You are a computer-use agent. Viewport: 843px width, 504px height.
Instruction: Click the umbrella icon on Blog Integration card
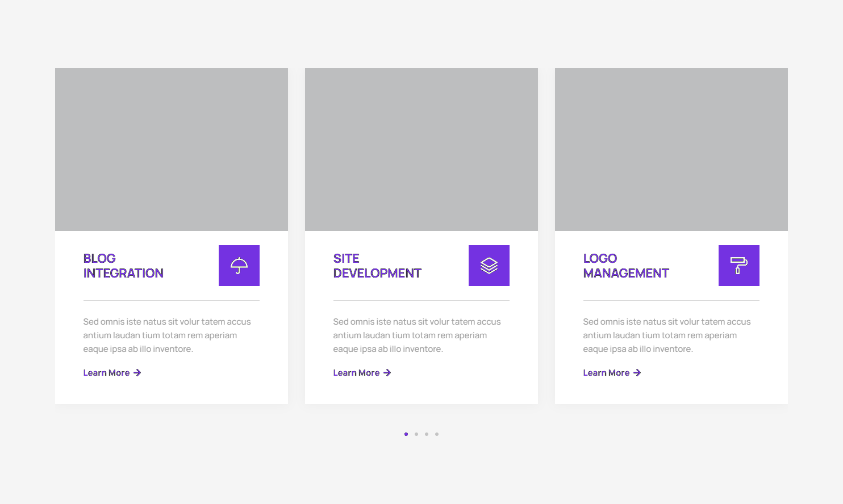[239, 266]
